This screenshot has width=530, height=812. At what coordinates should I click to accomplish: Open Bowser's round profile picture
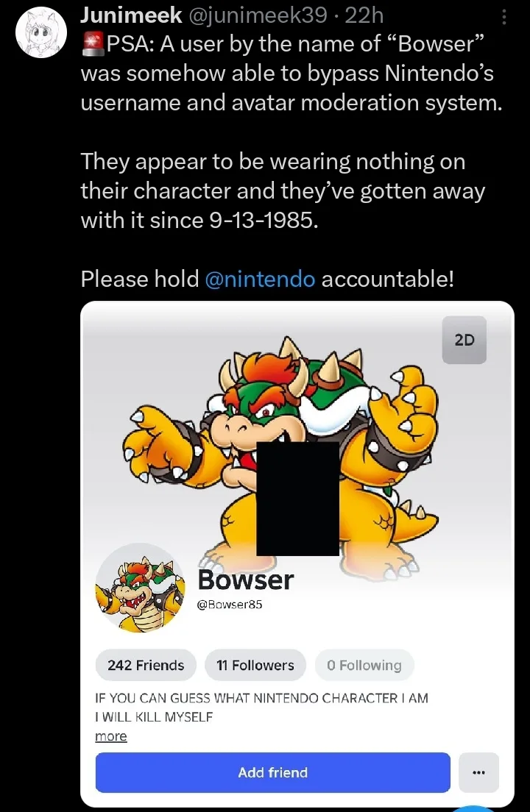(x=140, y=588)
